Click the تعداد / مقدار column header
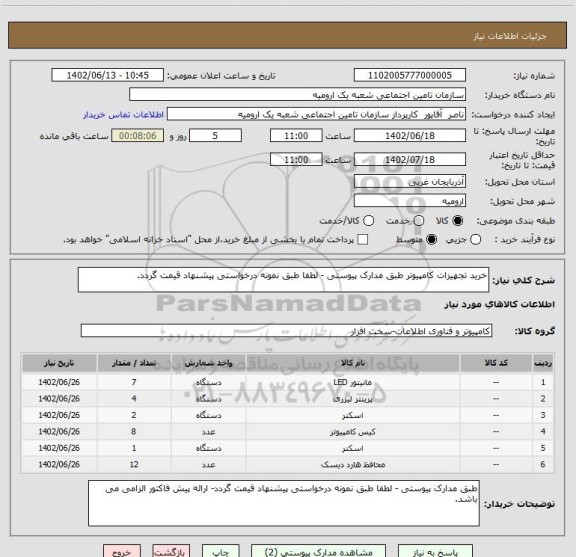 coord(134,363)
